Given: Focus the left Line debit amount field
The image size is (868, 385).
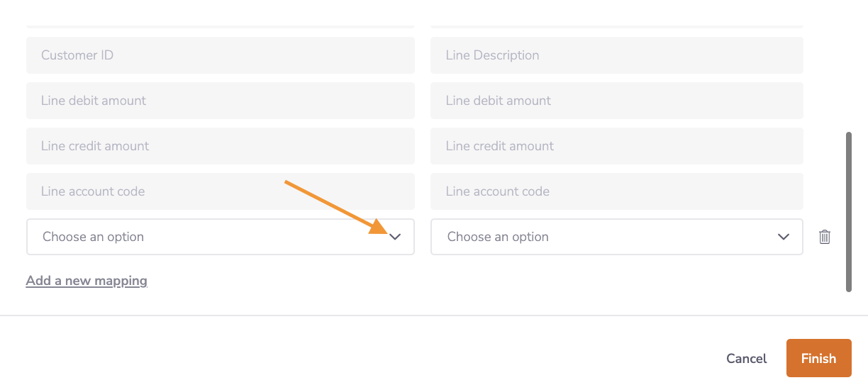Looking at the screenshot, I should click(221, 101).
